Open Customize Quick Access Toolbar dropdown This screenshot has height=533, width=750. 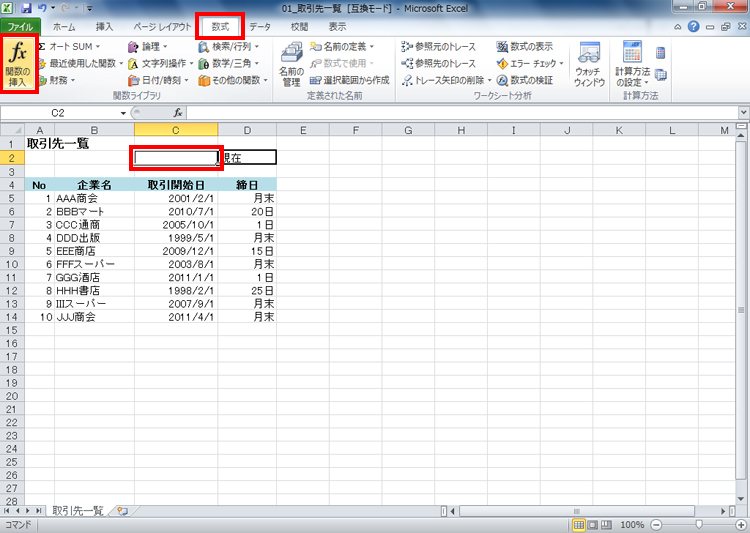tap(89, 8)
